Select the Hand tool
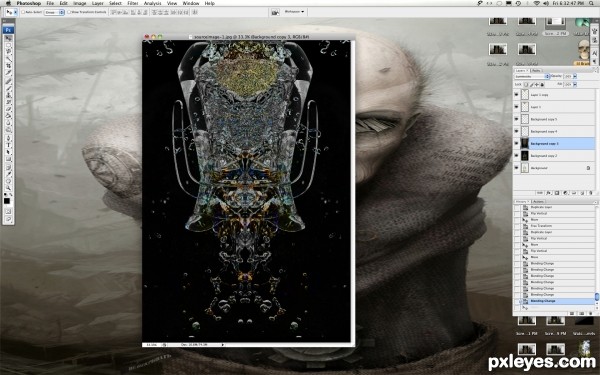The width and height of the screenshot is (600, 375). click(8, 181)
